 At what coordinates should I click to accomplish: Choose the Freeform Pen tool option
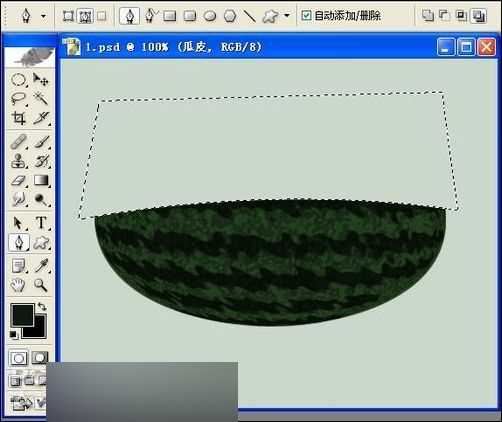[x=151, y=16]
